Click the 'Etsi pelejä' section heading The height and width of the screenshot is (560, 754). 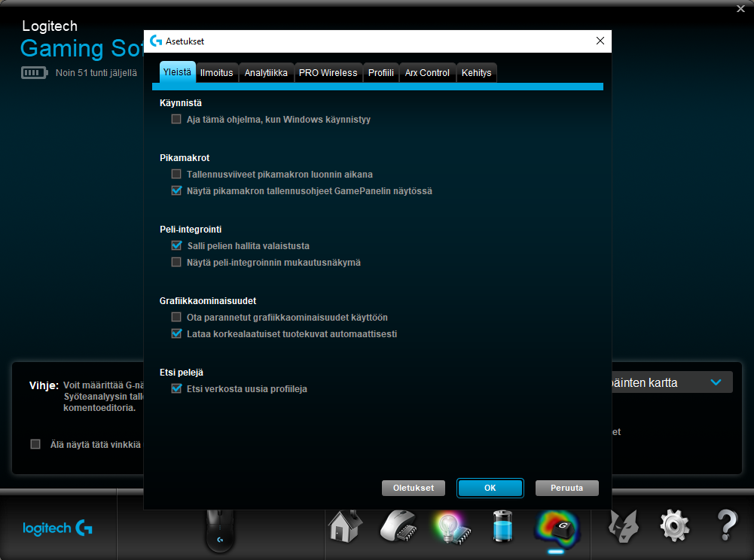[x=182, y=373]
